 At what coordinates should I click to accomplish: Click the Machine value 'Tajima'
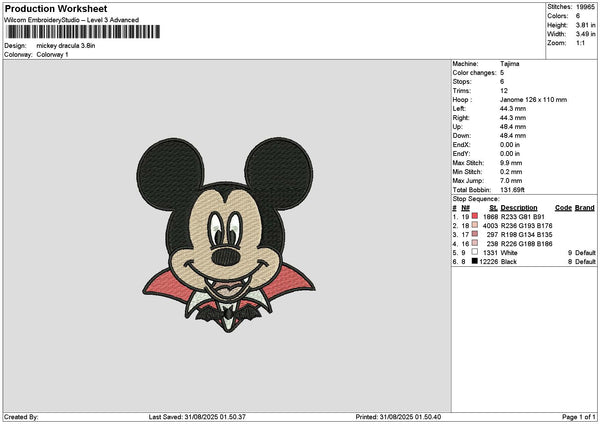pyautogui.click(x=510, y=64)
